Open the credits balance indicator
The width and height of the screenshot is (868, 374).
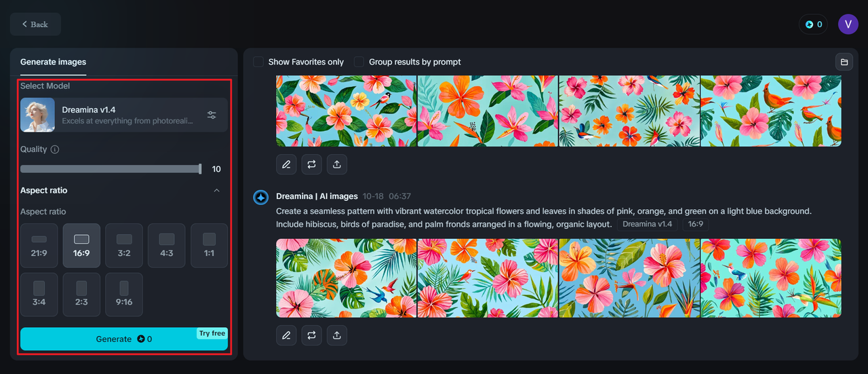(x=814, y=24)
